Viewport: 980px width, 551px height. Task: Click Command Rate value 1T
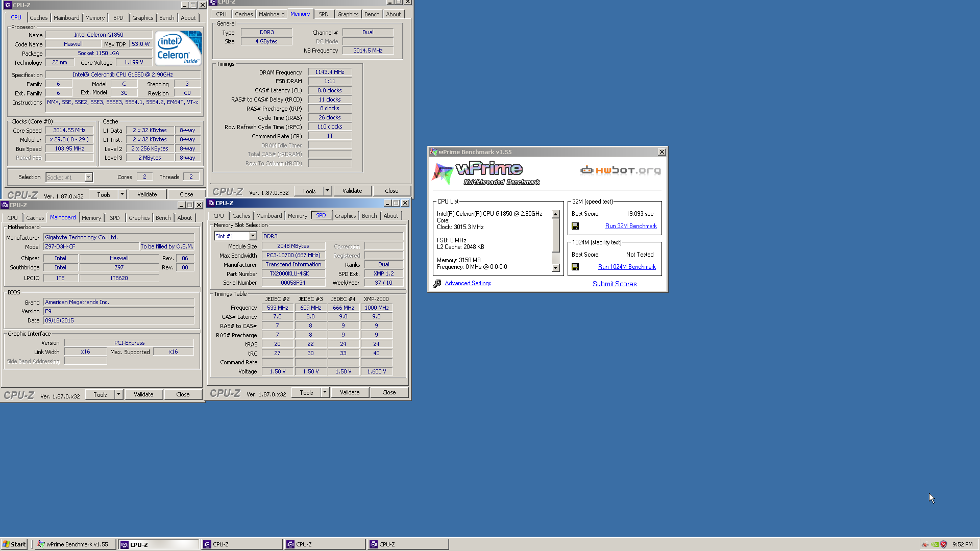click(330, 136)
